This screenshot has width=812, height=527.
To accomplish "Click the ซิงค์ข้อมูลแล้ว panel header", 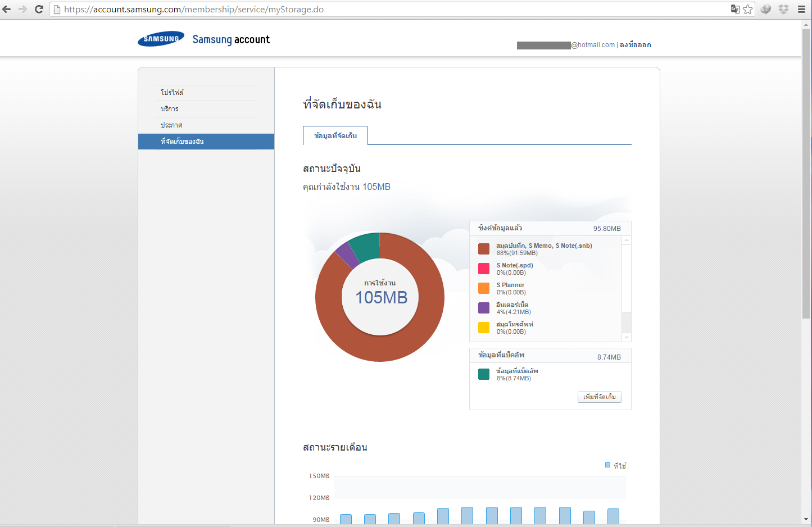I will pyautogui.click(x=550, y=228).
